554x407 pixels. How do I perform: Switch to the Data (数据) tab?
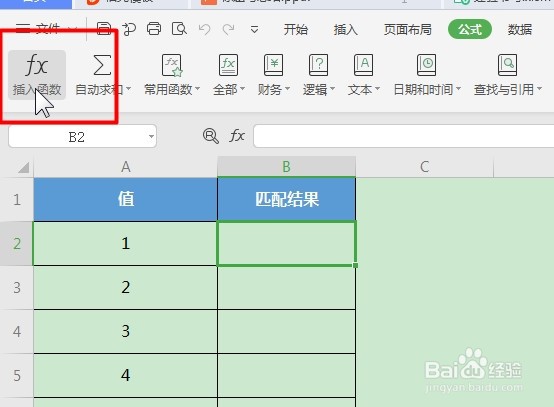(x=520, y=29)
